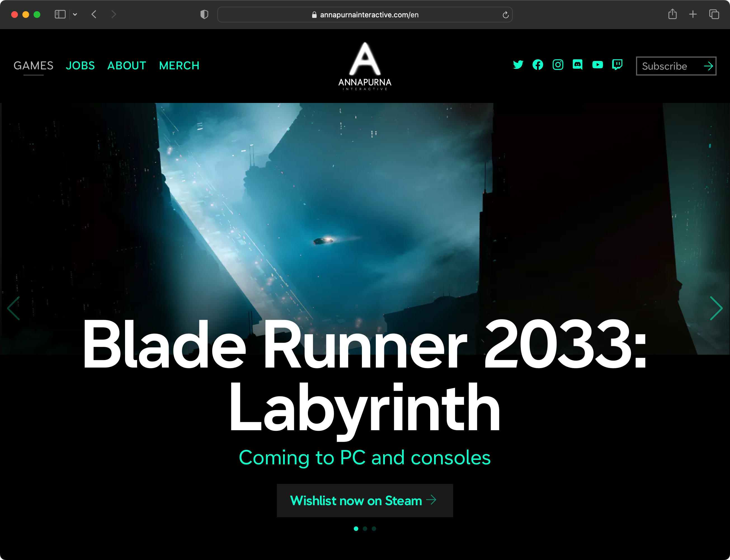Go to previous slide with left chevron
This screenshot has width=730, height=560.
(14, 308)
